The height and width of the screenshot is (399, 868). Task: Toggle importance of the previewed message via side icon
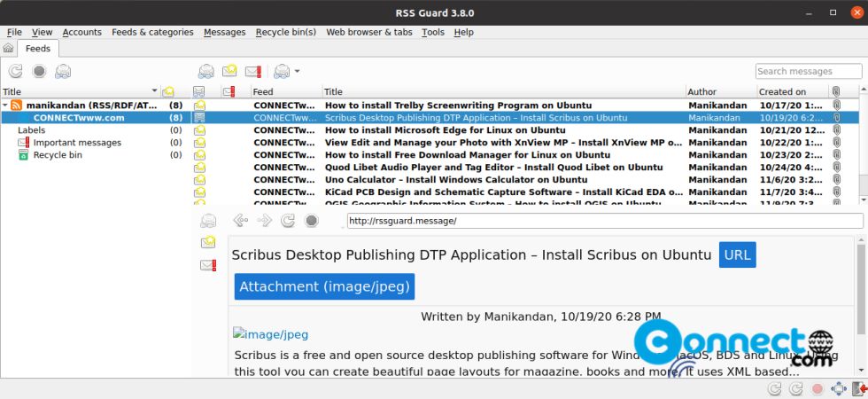(x=208, y=265)
